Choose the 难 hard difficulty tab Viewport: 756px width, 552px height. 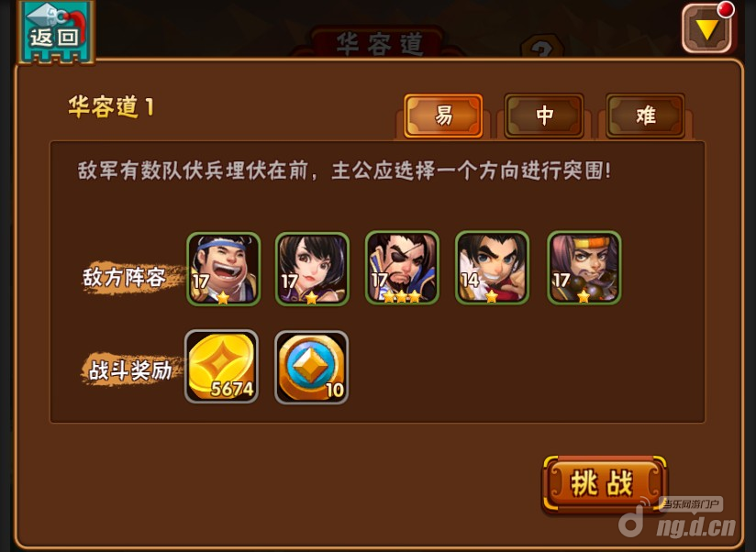tap(645, 116)
